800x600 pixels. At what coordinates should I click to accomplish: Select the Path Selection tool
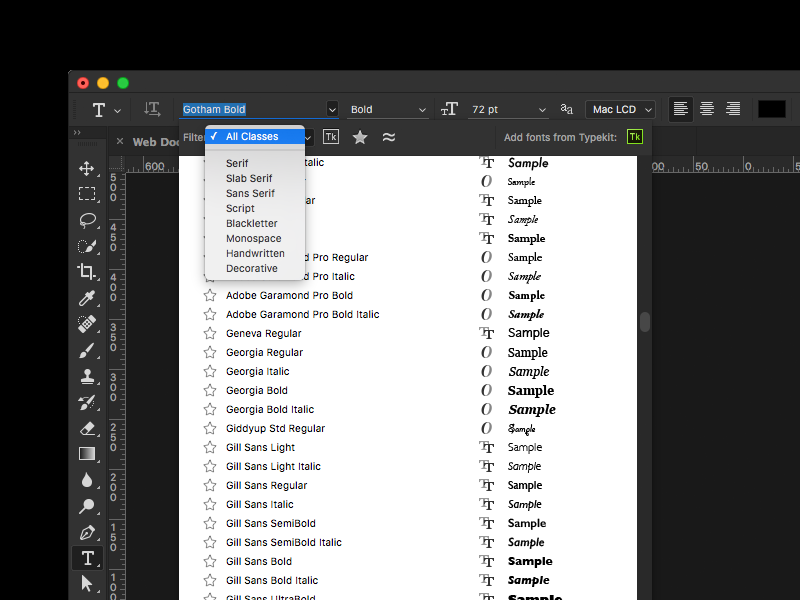tap(87, 583)
